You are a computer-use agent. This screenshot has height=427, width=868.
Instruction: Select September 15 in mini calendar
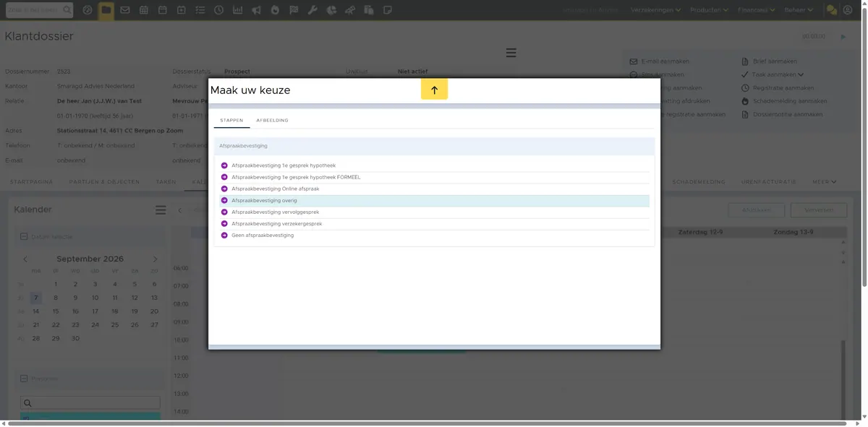56,311
